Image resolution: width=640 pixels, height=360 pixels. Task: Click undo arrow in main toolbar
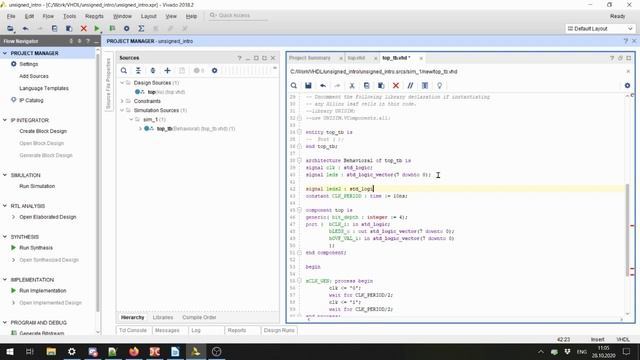click(x=26, y=29)
